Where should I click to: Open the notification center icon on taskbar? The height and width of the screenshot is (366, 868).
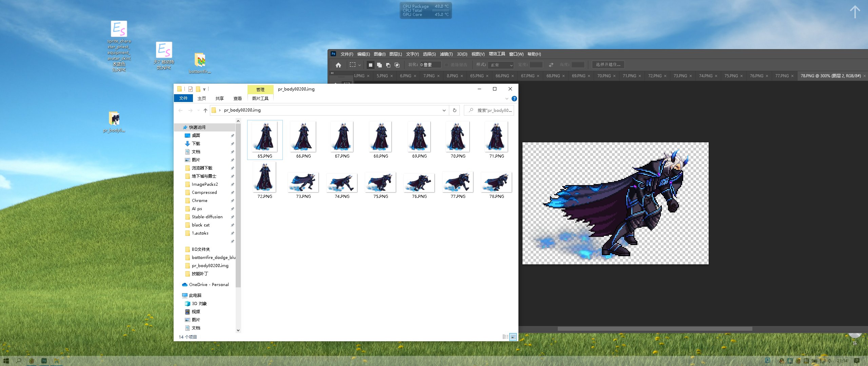tap(857, 361)
